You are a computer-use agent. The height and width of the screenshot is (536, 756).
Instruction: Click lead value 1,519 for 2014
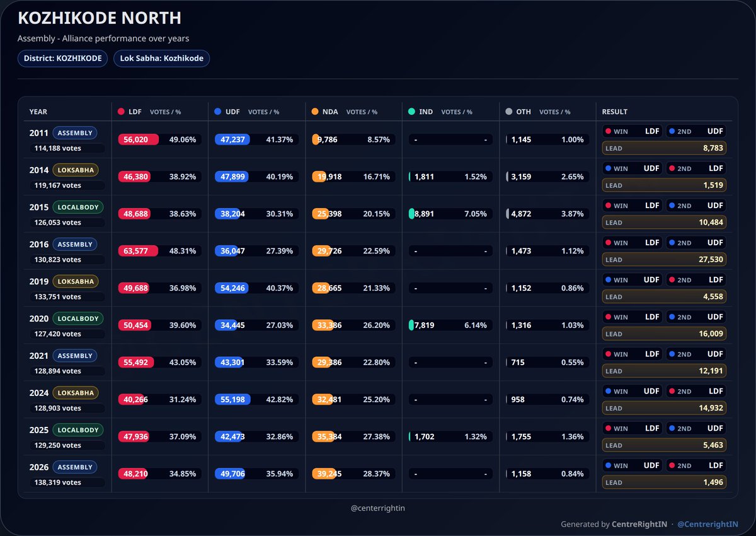click(x=712, y=185)
